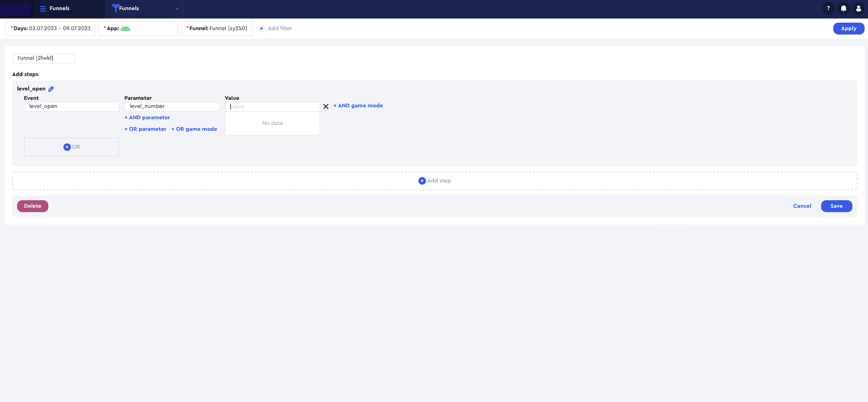868x402 pixels.
Task: Open the level_open Event dropdown
Action: 71,106
